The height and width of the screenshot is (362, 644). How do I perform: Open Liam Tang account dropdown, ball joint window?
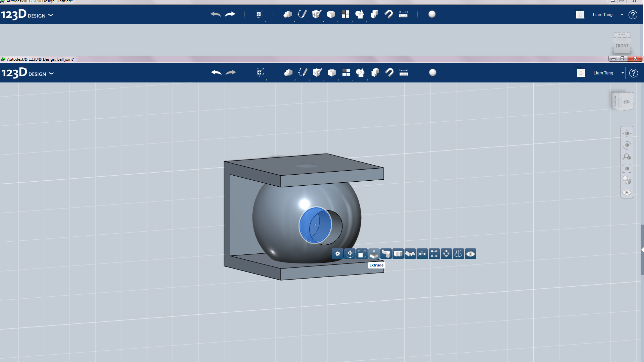[623, 73]
